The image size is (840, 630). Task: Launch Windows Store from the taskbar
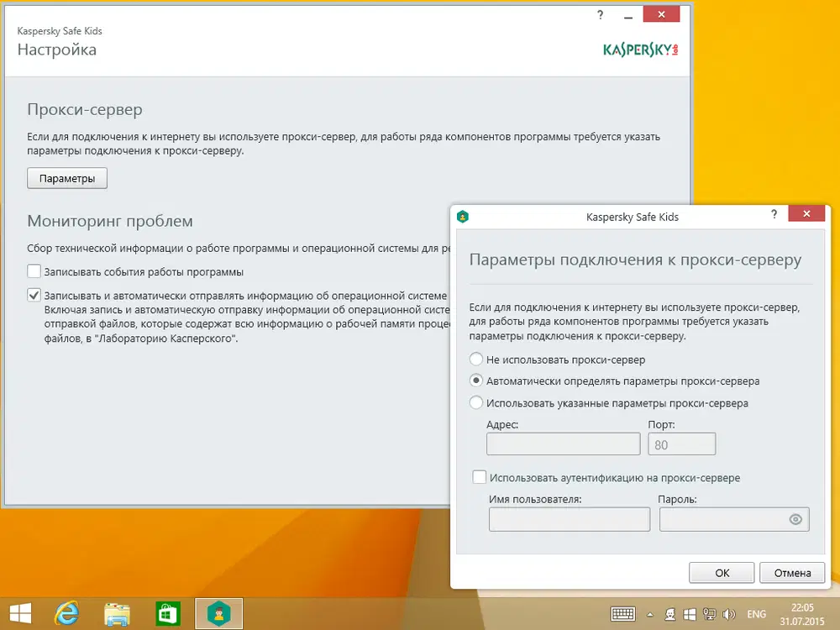pos(168,613)
